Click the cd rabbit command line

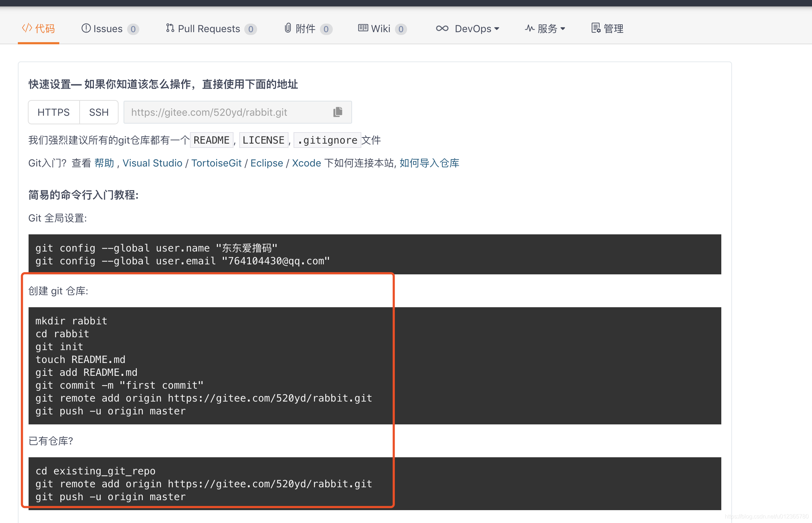tap(62, 334)
